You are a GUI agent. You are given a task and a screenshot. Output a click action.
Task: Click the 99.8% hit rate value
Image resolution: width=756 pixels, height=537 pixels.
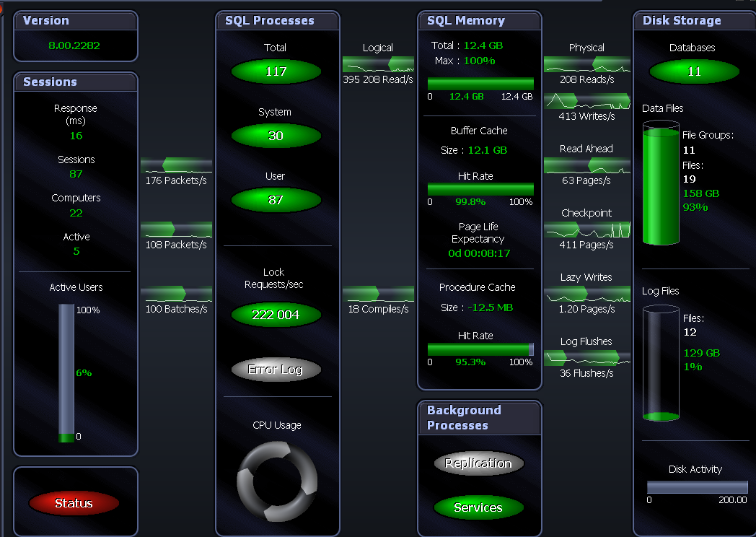tap(470, 201)
